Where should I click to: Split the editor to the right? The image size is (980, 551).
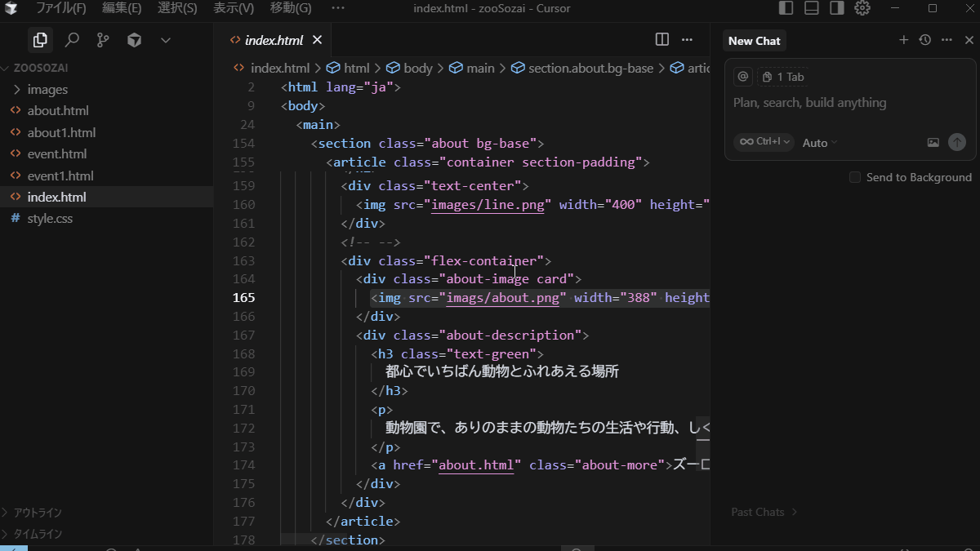[x=662, y=40]
